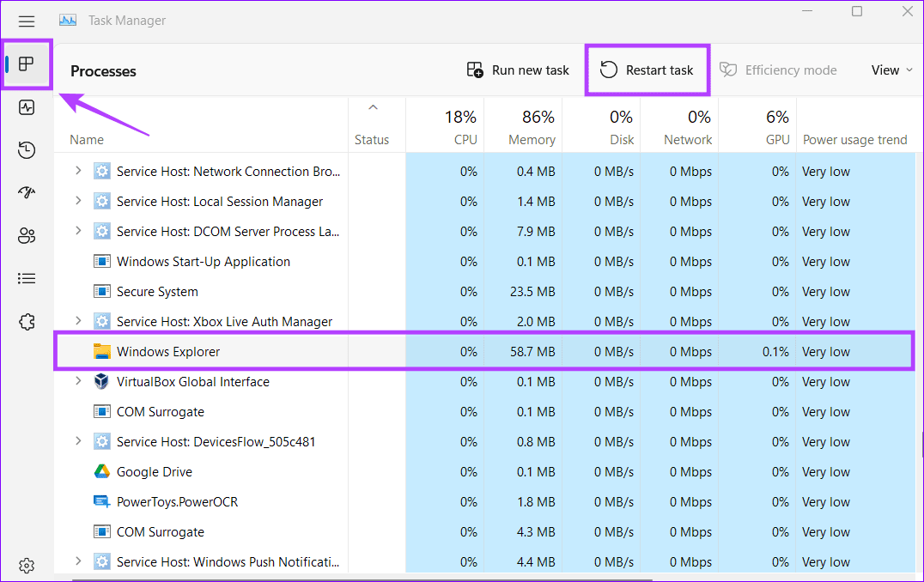This screenshot has height=582, width=924.
Task: Maximize the Task Manager window
Action: coord(857,11)
